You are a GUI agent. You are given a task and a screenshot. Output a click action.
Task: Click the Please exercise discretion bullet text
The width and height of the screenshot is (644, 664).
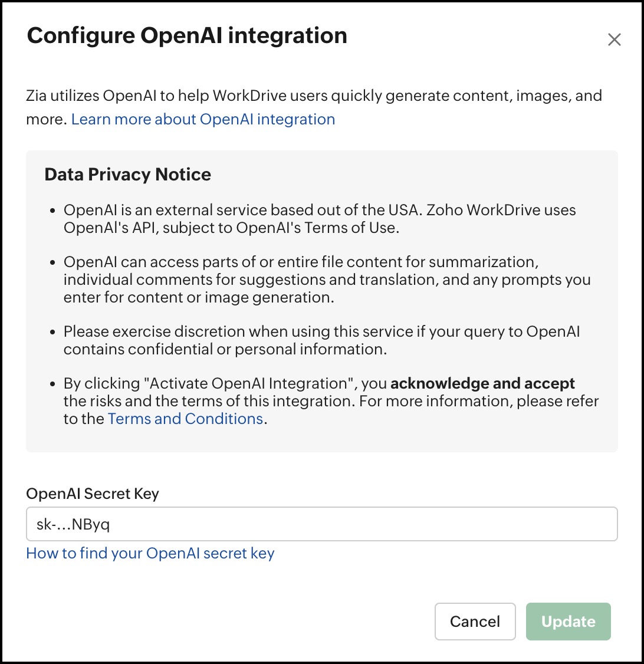pos(321,340)
